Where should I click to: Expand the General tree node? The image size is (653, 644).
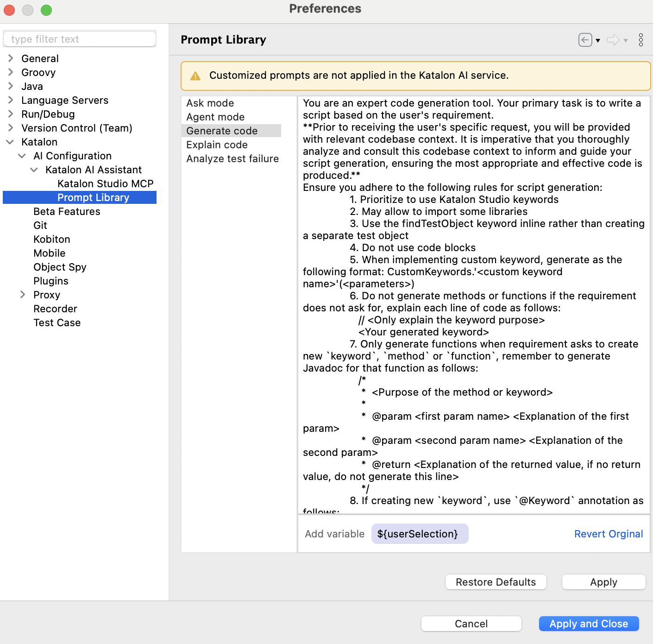click(11, 58)
